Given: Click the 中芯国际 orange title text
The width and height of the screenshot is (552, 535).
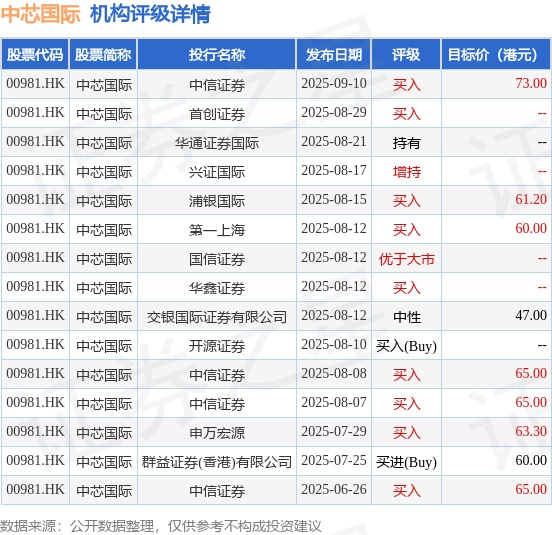Looking at the screenshot, I should pyautogui.click(x=40, y=14).
